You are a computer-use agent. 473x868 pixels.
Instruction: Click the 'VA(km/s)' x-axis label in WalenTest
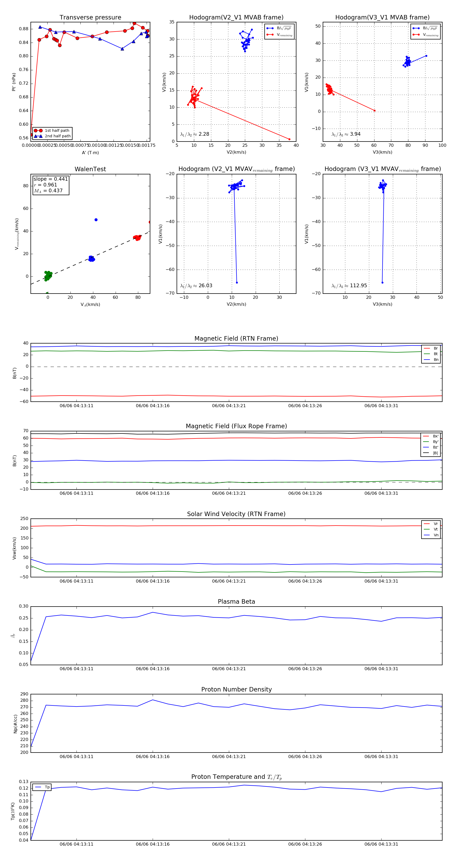point(90,305)
